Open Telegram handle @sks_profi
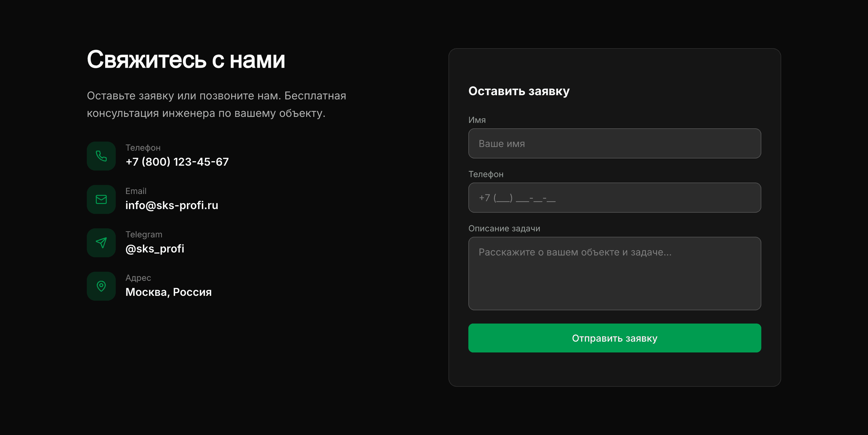Image resolution: width=868 pixels, height=435 pixels. click(x=155, y=249)
